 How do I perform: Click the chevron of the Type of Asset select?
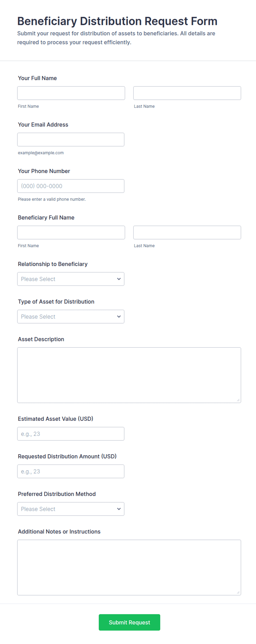pyautogui.click(x=119, y=317)
